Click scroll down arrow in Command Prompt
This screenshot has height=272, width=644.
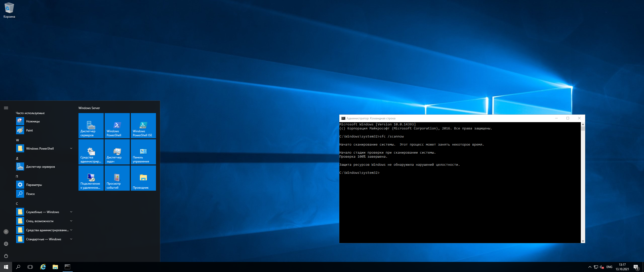(x=583, y=241)
